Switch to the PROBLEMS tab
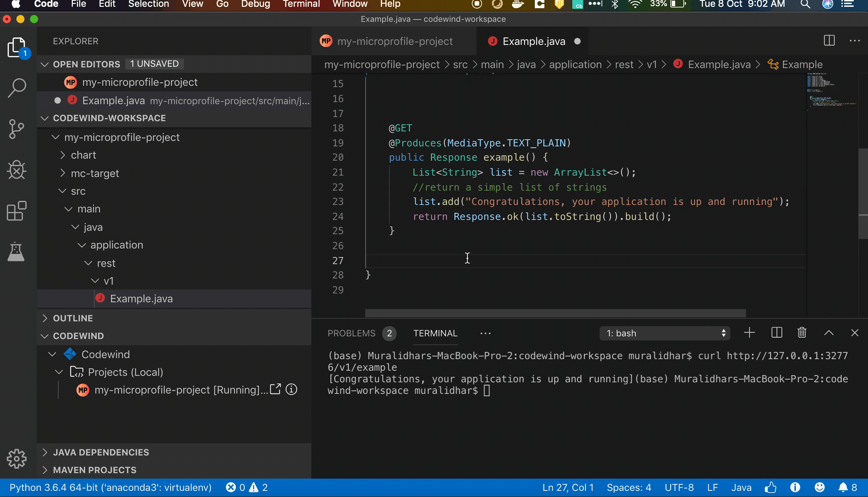 pos(351,333)
